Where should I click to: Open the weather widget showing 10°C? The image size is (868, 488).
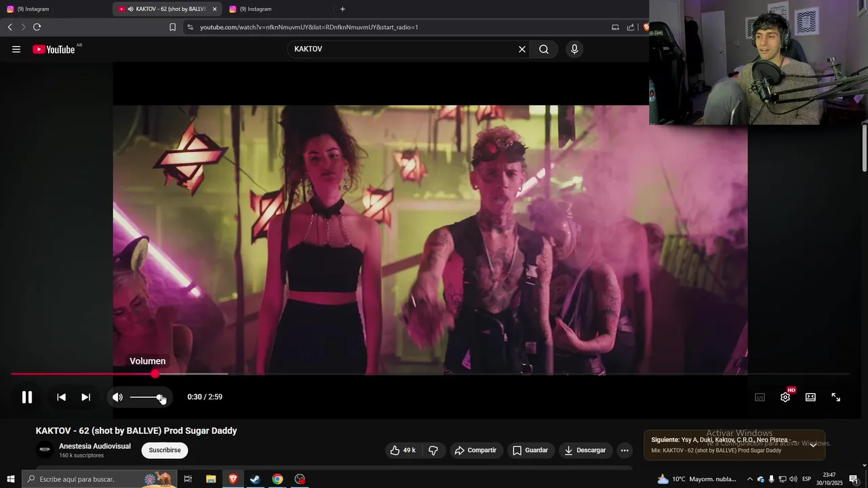tap(696, 479)
